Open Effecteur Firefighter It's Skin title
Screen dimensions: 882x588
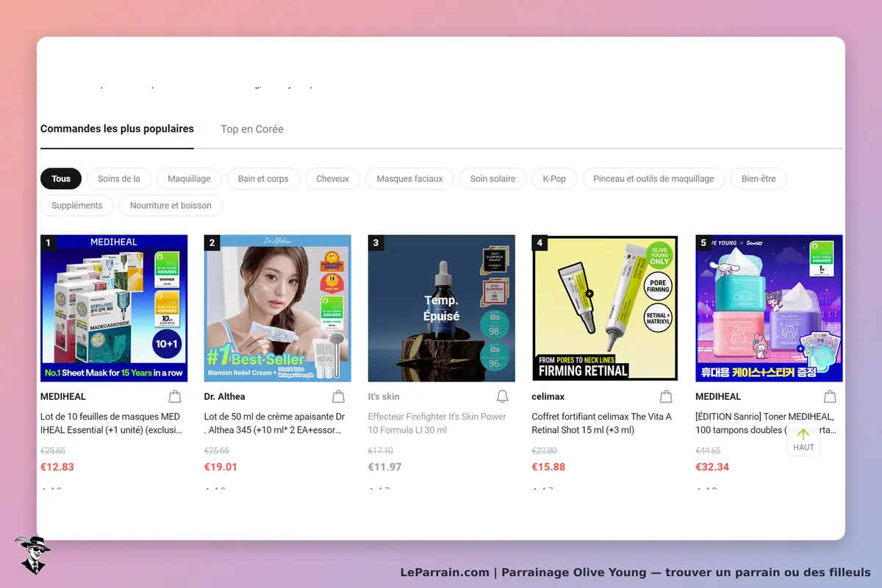[437, 423]
